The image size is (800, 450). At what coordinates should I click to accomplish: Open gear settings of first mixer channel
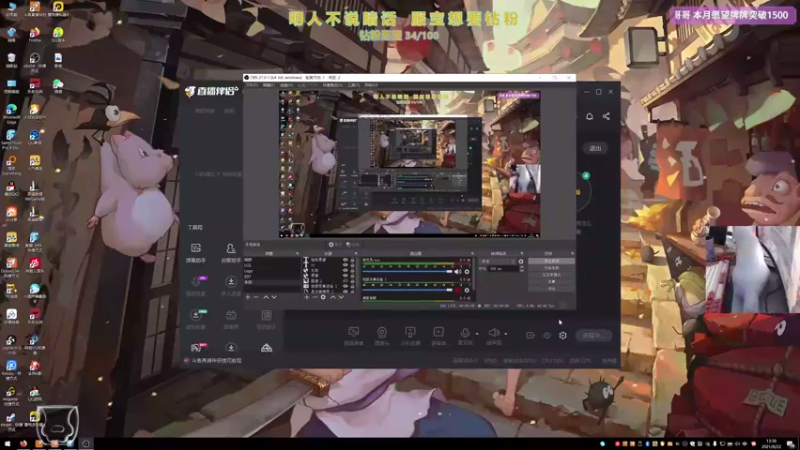point(467,272)
